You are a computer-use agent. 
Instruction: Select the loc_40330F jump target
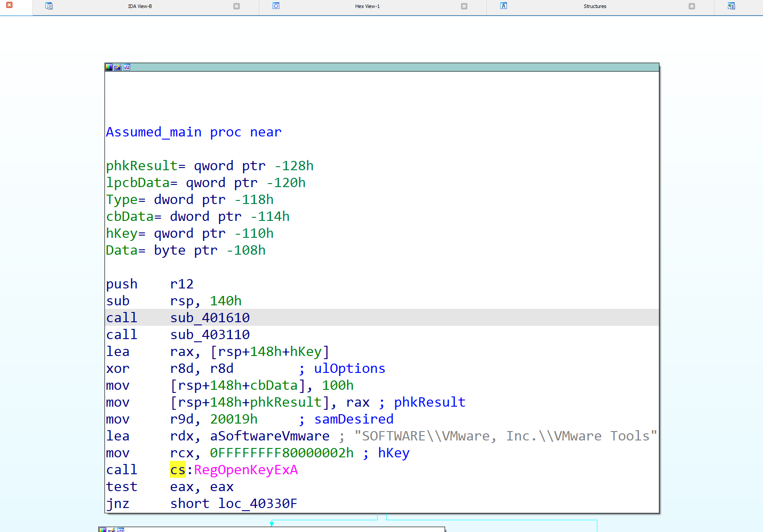pyautogui.click(x=257, y=504)
